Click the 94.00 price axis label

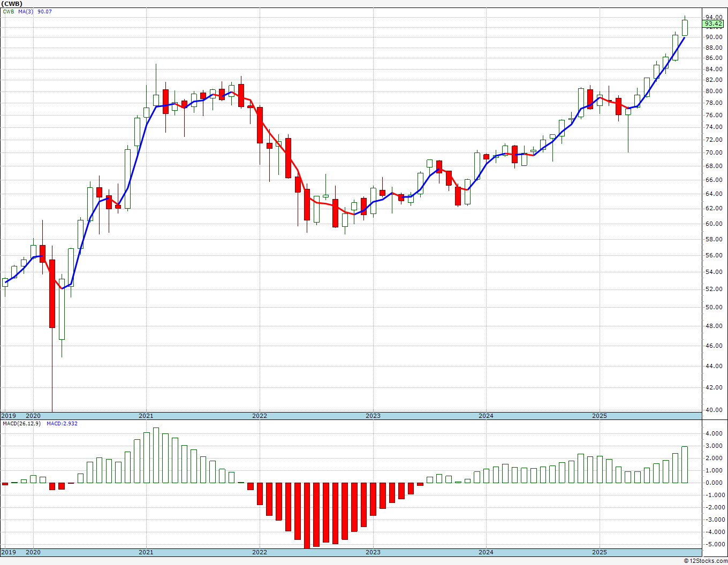pos(714,17)
